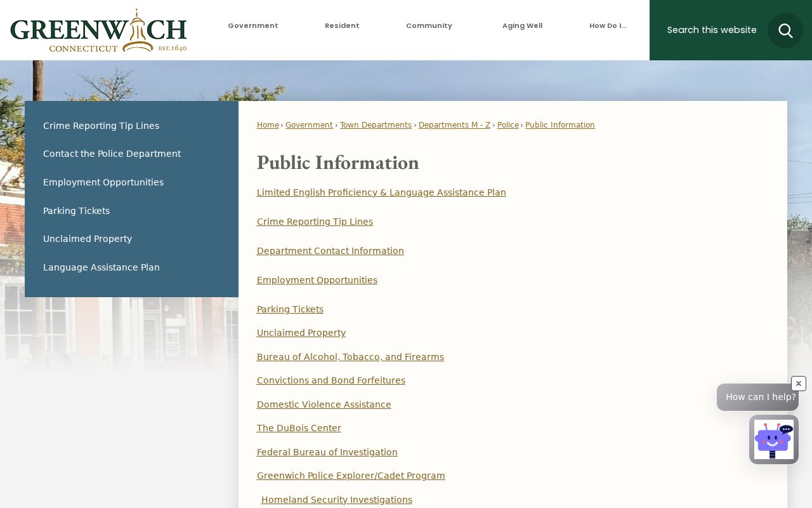The width and height of the screenshot is (812, 508).
Task: Open Parking Tickets in sidebar
Action: 77,211
